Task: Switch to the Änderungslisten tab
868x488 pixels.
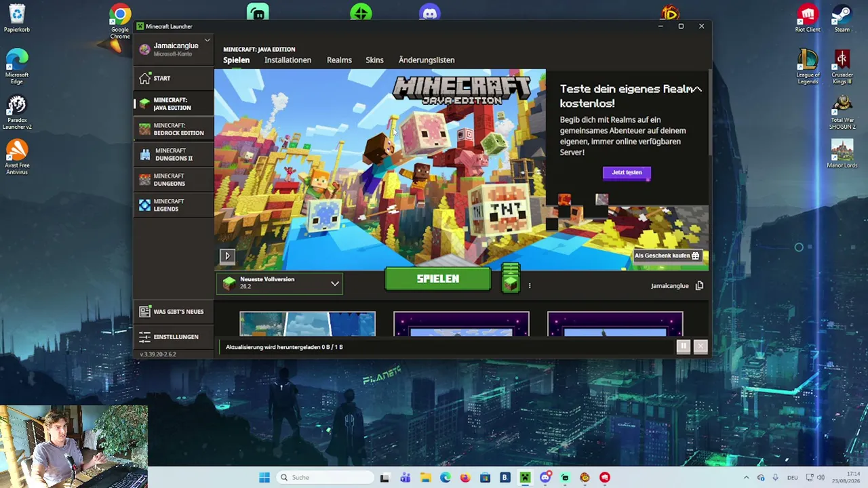Action: pyautogui.click(x=427, y=60)
